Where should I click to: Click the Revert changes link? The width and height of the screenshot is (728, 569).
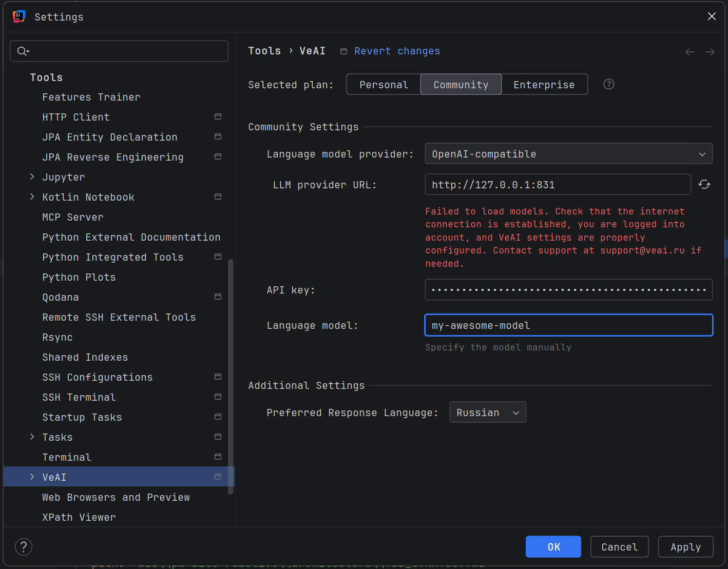point(397,51)
